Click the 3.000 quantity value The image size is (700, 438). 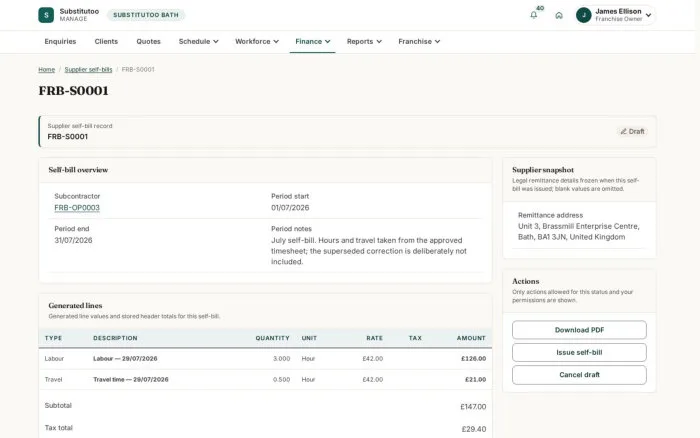(x=282, y=359)
